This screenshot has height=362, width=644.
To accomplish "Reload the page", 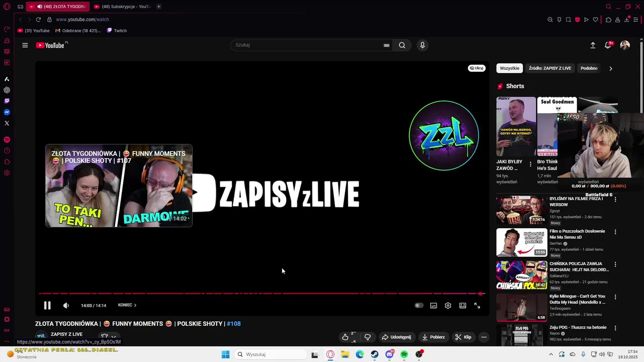I will (38, 20).
